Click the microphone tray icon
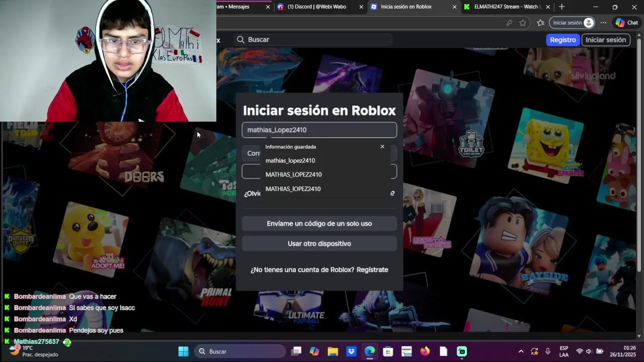 (x=548, y=351)
